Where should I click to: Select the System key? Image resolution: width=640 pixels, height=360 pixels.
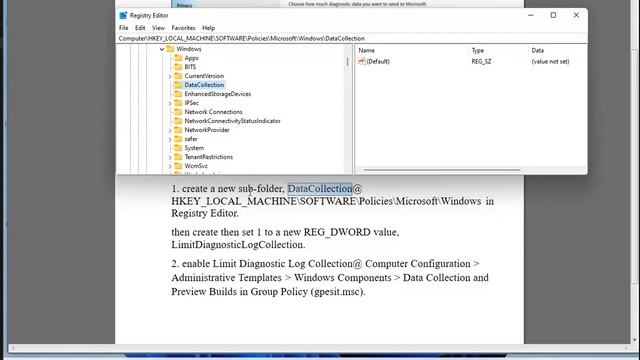coord(194,148)
